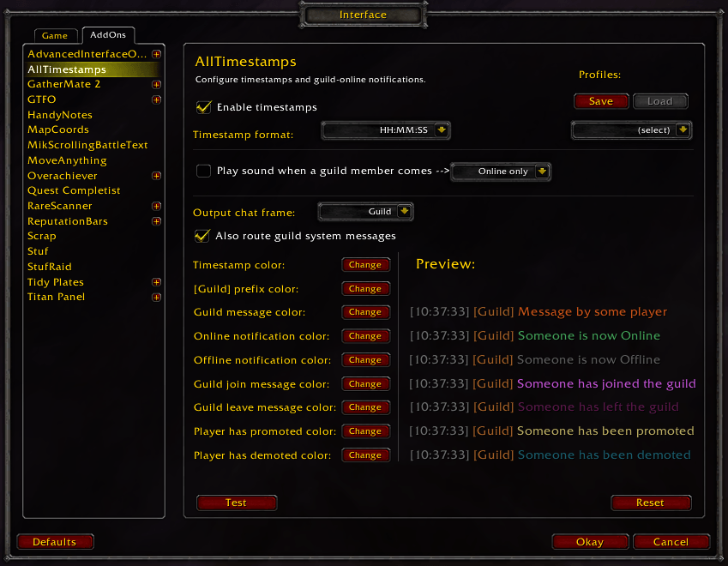Change Offline notification color
The height and width of the screenshot is (566, 728).
pos(365,360)
